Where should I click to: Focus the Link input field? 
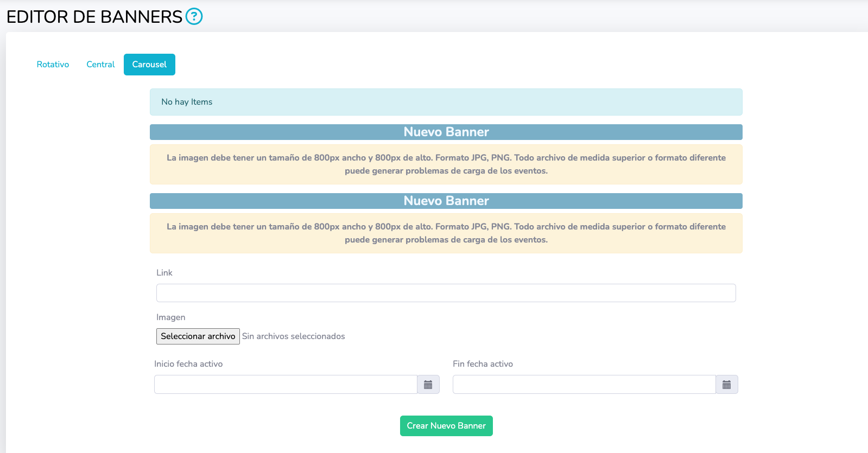coord(446,293)
